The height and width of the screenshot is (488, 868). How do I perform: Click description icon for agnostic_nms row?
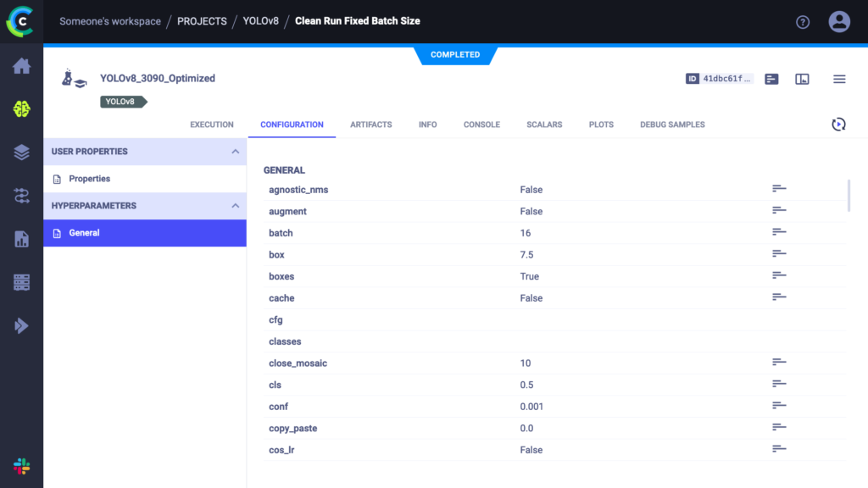pos(779,189)
